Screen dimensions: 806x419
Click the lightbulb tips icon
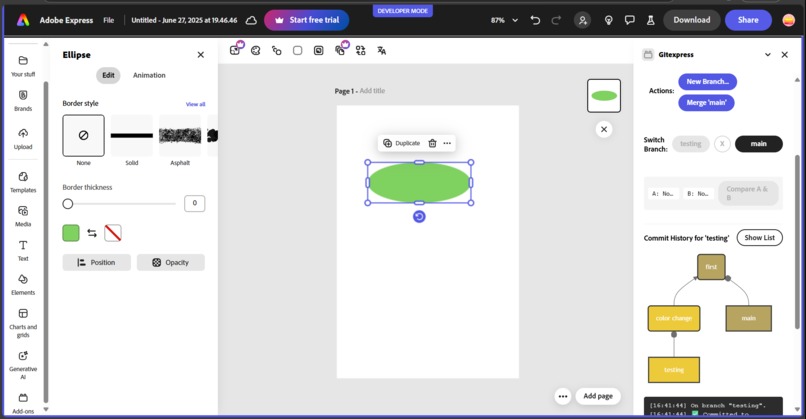609,20
